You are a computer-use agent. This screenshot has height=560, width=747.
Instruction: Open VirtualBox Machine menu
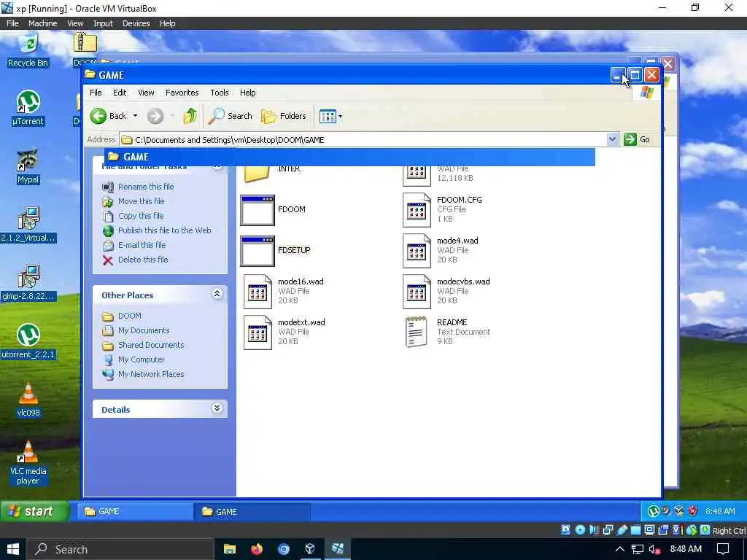(x=42, y=23)
